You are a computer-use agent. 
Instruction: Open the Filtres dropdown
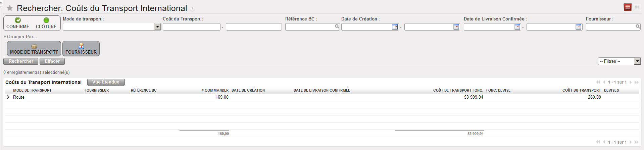tap(638, 61)
